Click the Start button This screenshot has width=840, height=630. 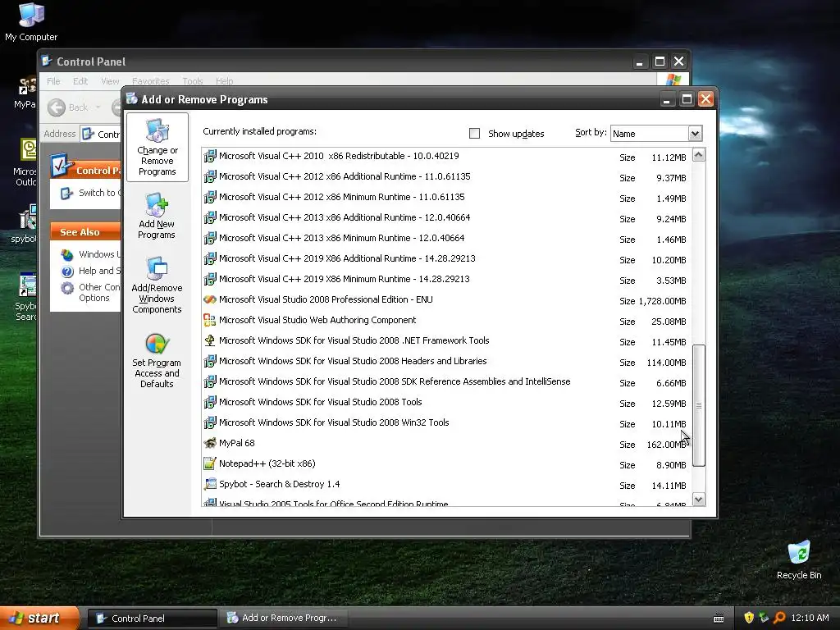[x=39, y=619]
